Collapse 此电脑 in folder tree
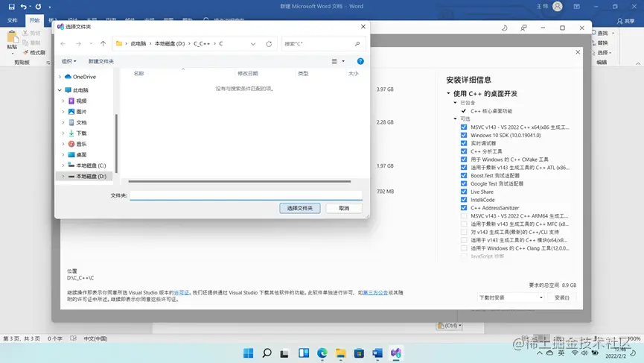 point(60,90)
